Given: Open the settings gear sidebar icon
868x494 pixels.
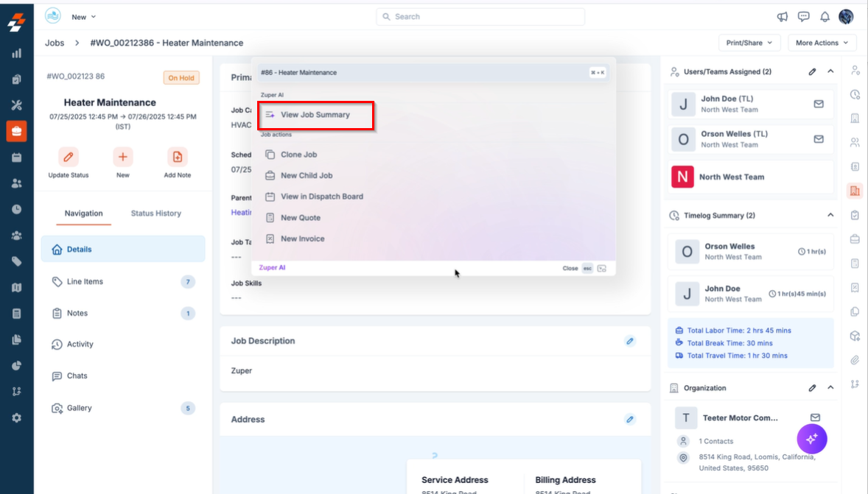Looking at the screenshot, I should 17,417.
